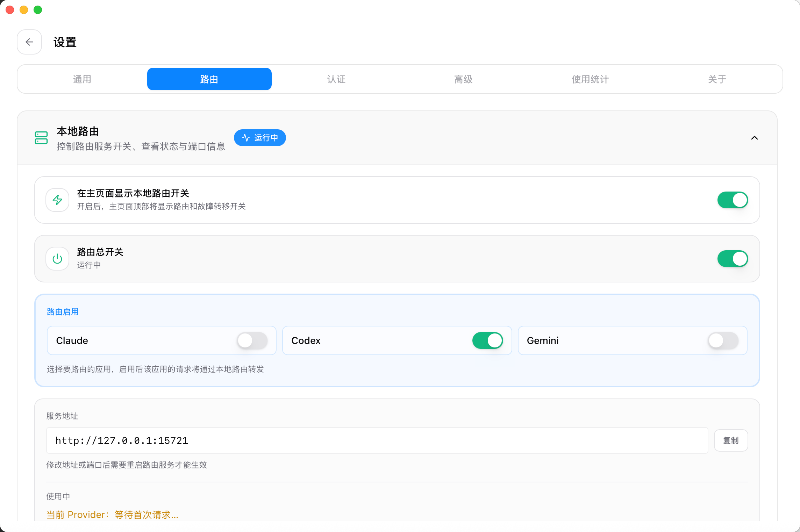The width and height of the screenshot is (800, 532).
Task: Click the 路由总开关 title text
Action: 100,252
